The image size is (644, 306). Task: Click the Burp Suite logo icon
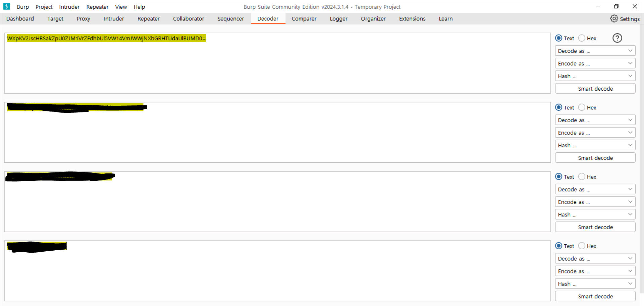click(x=7, y=6)
